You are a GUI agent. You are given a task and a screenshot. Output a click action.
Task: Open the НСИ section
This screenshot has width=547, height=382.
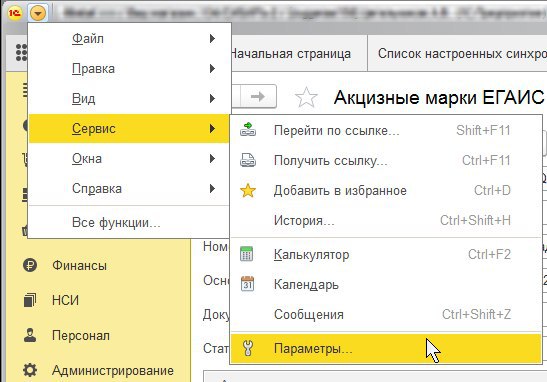(x=65, y=300)
